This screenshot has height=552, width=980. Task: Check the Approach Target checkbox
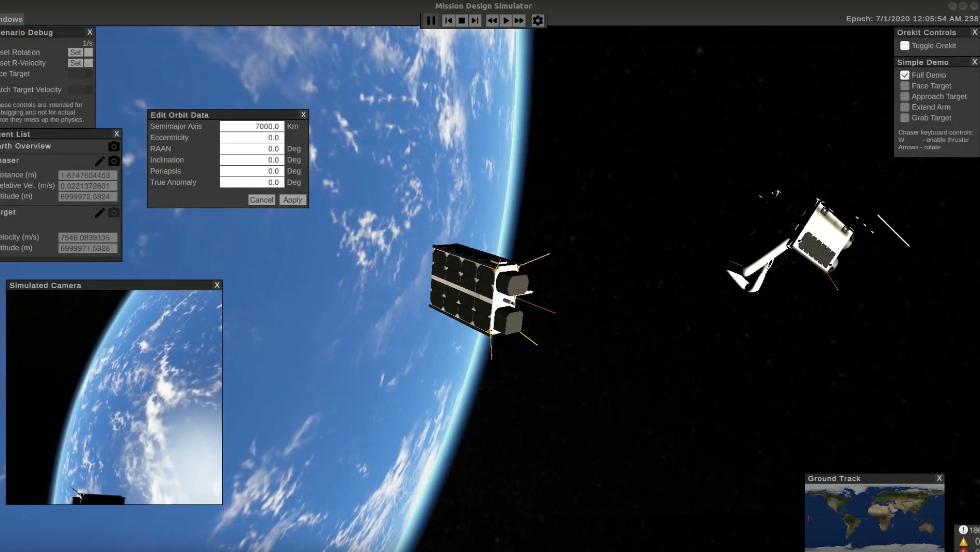[x=905, y=97]
